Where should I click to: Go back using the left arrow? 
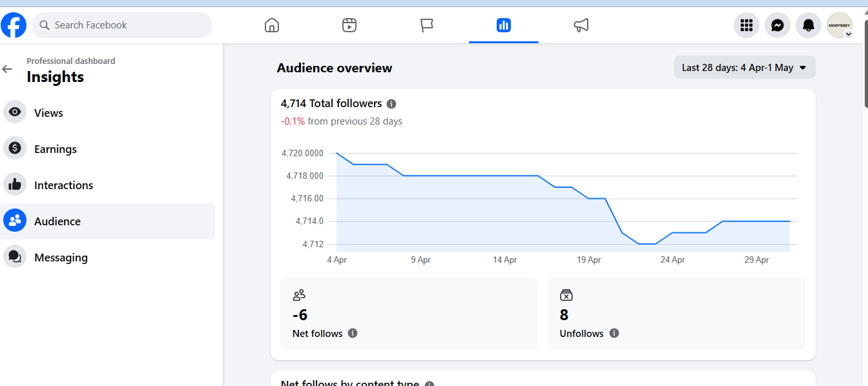[7, 69]
